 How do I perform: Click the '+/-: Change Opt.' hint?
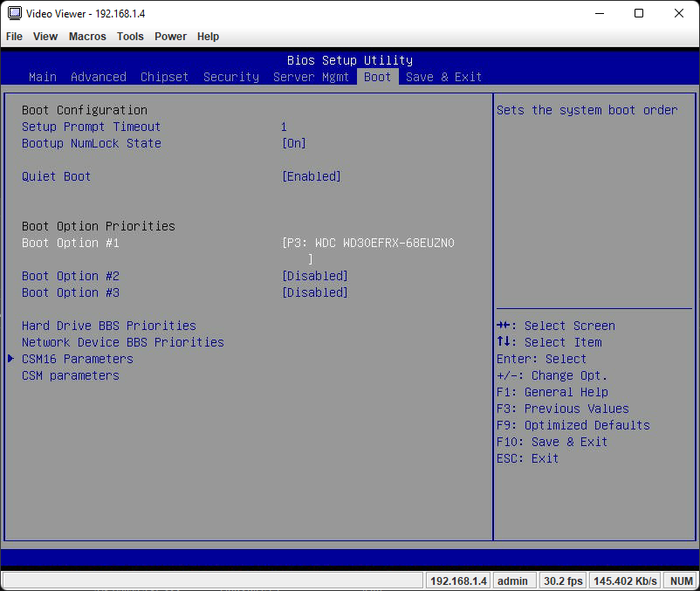tap(552, 375)
